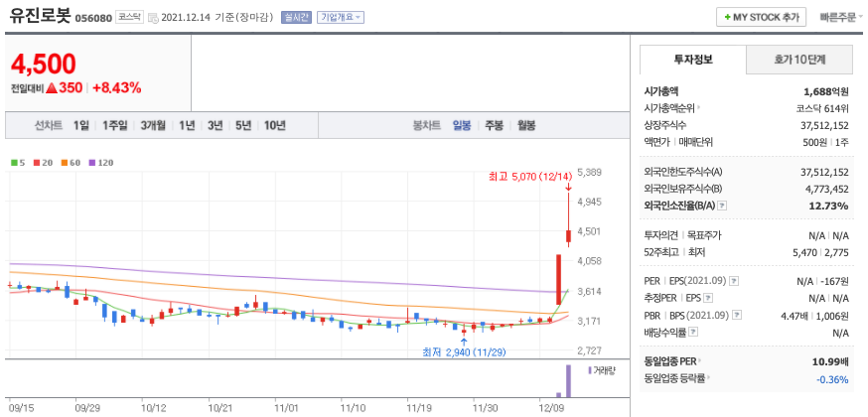868x417 pixels.
Task: Select the 월봉 monthly candle chart
Action: click(x=526, y=125)
